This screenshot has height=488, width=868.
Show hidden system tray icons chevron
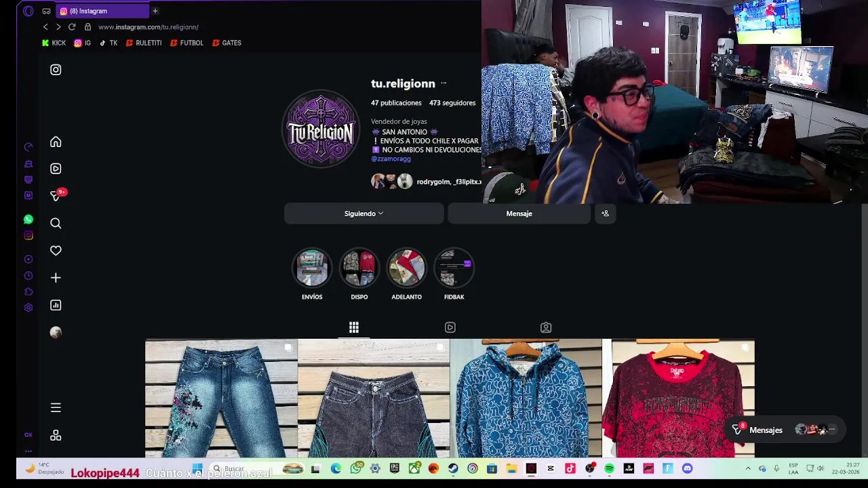pos(748,468)
